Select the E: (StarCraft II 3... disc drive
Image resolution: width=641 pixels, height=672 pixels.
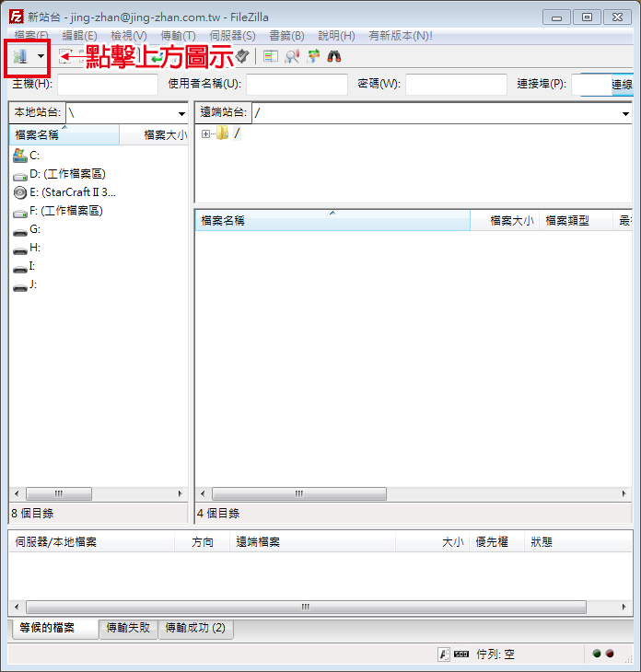pyautogui.click(x=64, y=192)
